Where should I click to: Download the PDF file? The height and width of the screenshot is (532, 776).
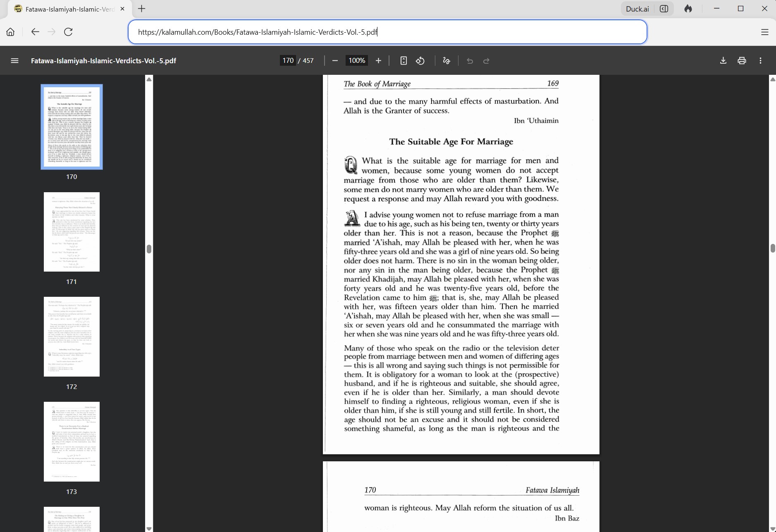(723, 61)
